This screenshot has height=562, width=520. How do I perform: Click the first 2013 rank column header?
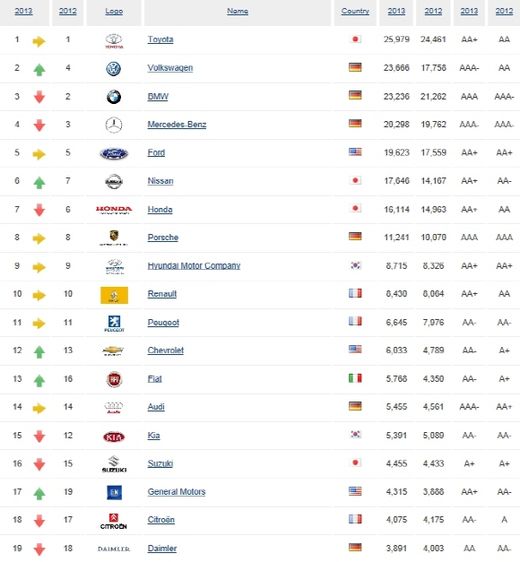click(24, 11)
